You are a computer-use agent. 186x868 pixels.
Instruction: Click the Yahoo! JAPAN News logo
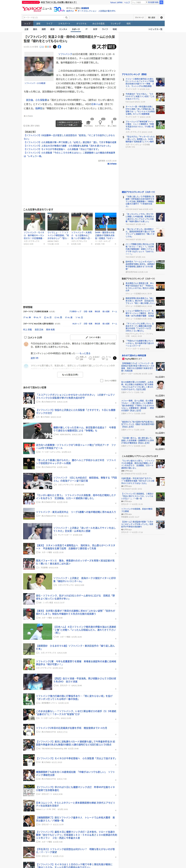pyautogui.click(x=37, y=9)
